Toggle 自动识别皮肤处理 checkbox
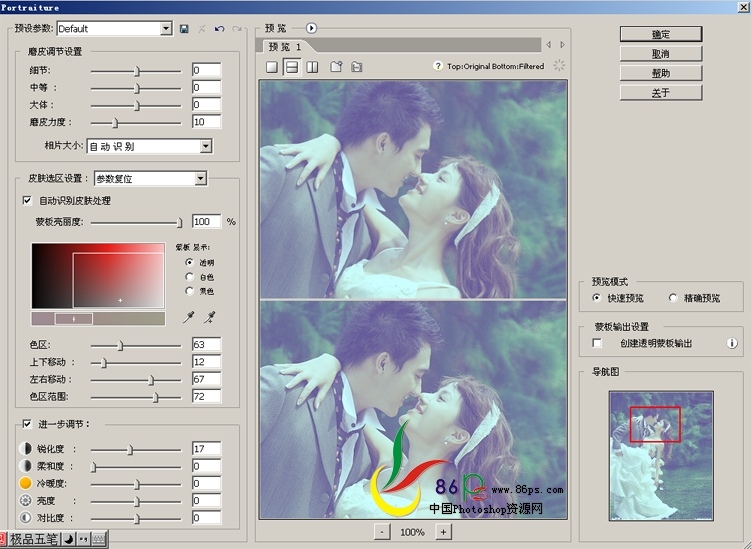The width and height of the screenshot is (752, 549). pyautogui.click(x=27, y=200)
